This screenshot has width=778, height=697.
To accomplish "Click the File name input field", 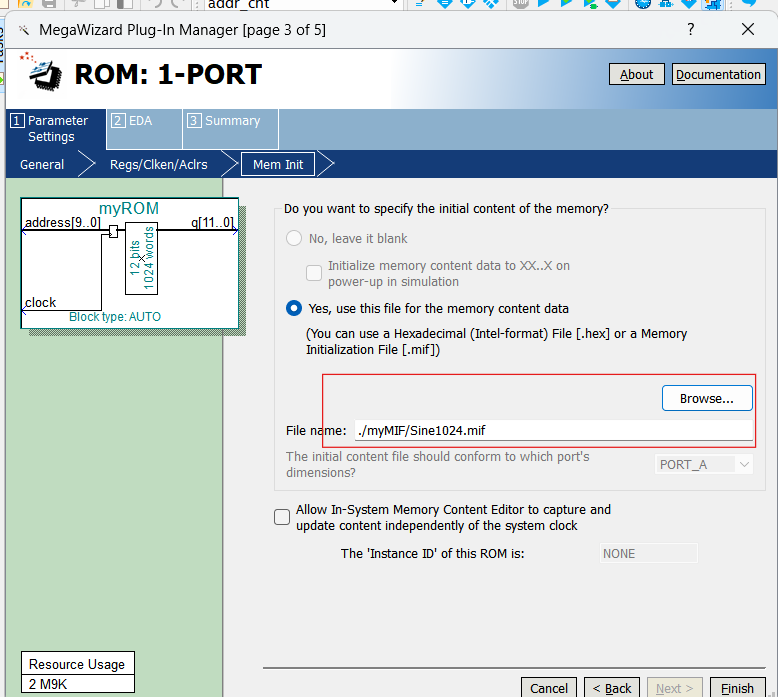I will 554,430.
